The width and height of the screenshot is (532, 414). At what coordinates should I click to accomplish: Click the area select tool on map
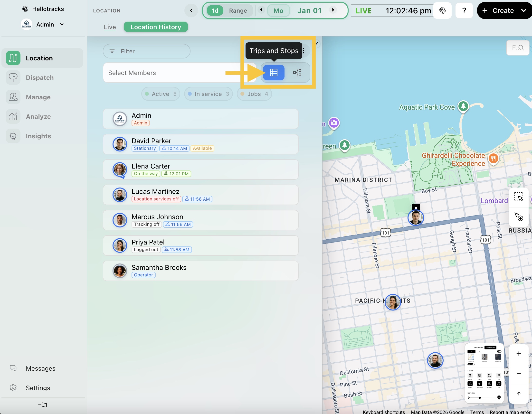click(x=518, y=197)
